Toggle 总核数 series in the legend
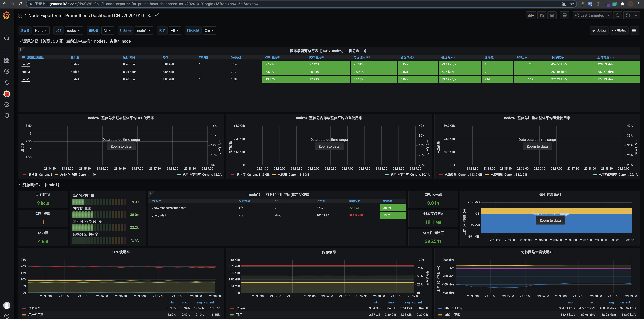The image size is (644, 319). pos(33,174)
